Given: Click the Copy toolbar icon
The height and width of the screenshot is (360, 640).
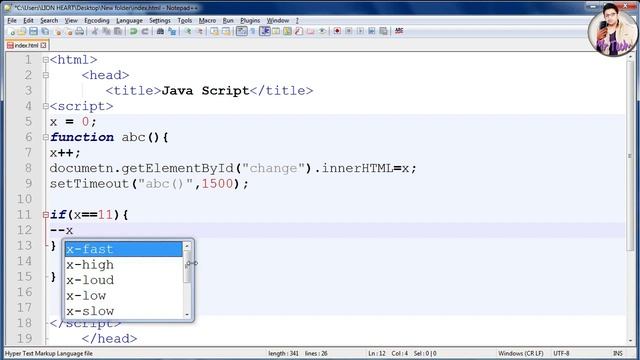Looking at the screenshot, I should point(106,31).
